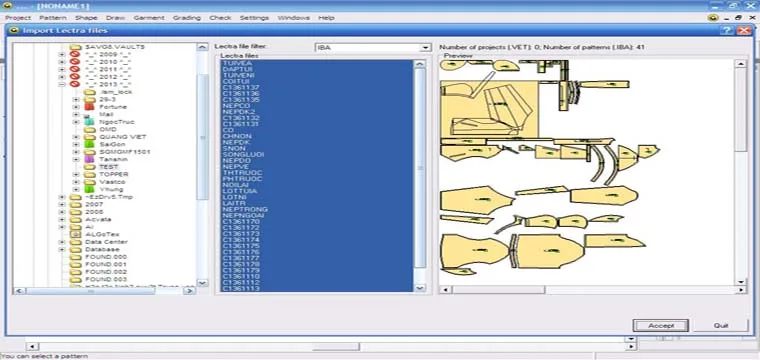Click the yellow app icon in Import Lectra title
Viewport: 760px width, 360px height.
(x=14, y=30)
